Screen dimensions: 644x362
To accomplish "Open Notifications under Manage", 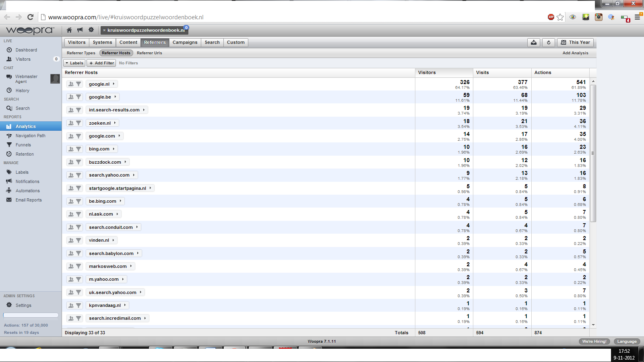I will pyautogui.click(x=27, y=181).
